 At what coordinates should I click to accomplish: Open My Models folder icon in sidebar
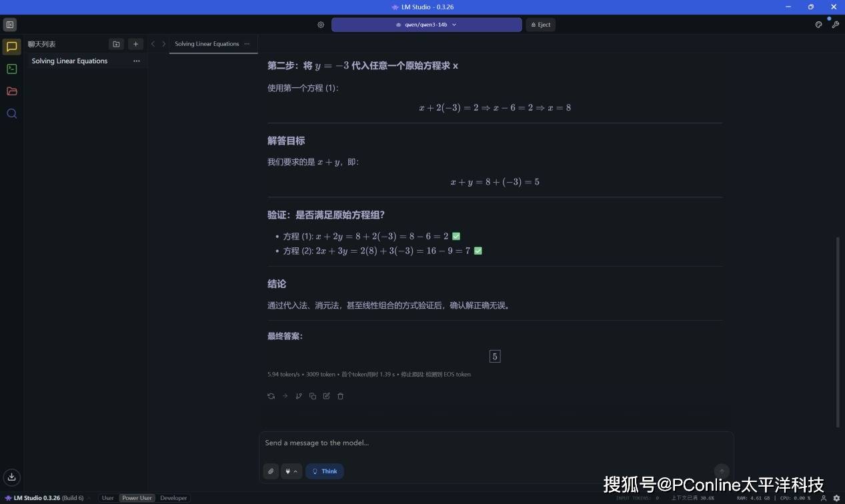[11, 91]
